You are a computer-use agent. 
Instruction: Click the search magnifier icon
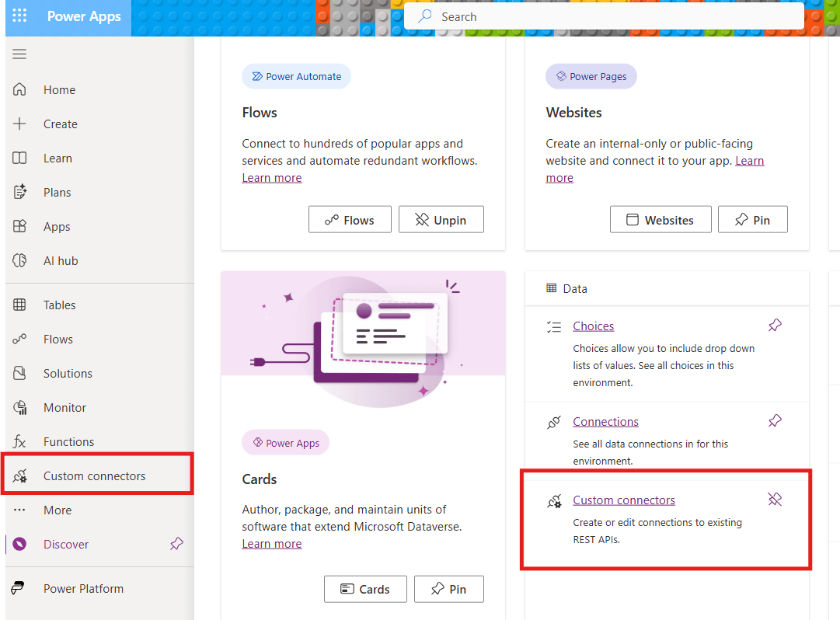click(425, 16)
